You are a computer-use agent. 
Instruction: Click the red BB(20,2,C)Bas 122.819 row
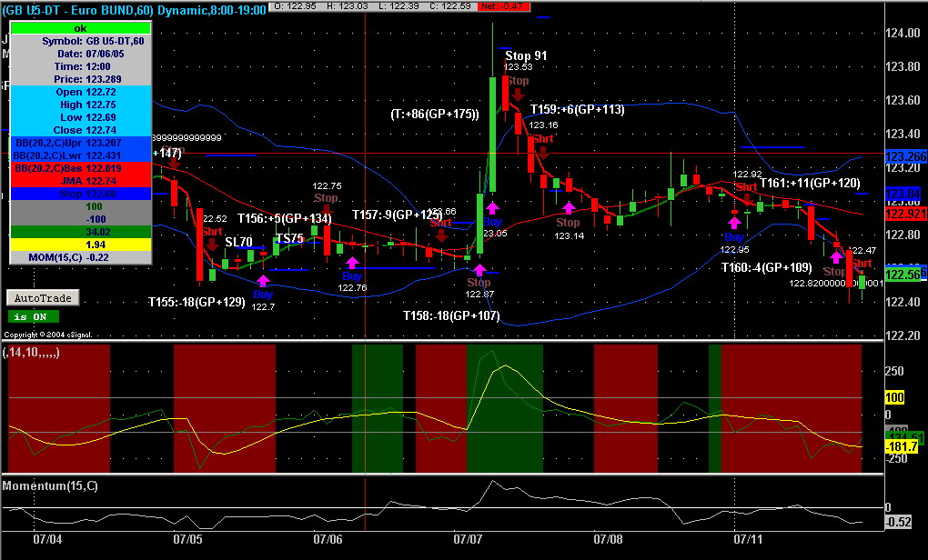(x=80, y=168)
